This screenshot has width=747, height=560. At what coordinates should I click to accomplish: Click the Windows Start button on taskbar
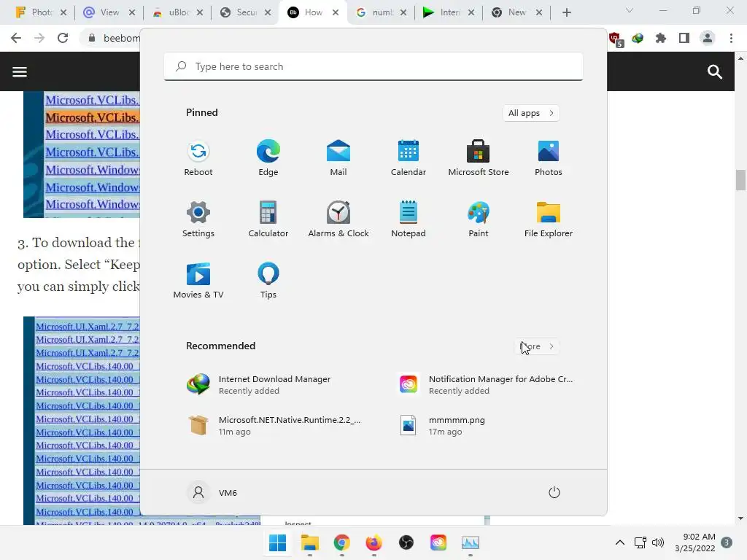pos(278,542)
